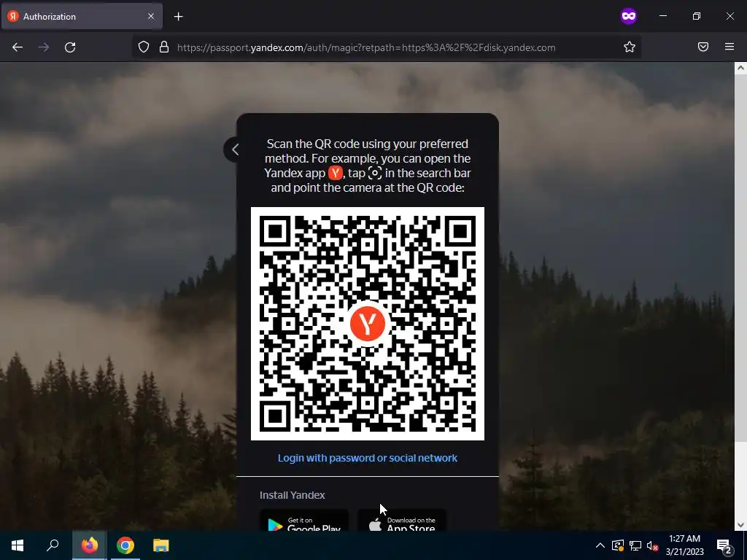
Task: Open the Get it on Google Play badge
Action: (x=304, y=521)
